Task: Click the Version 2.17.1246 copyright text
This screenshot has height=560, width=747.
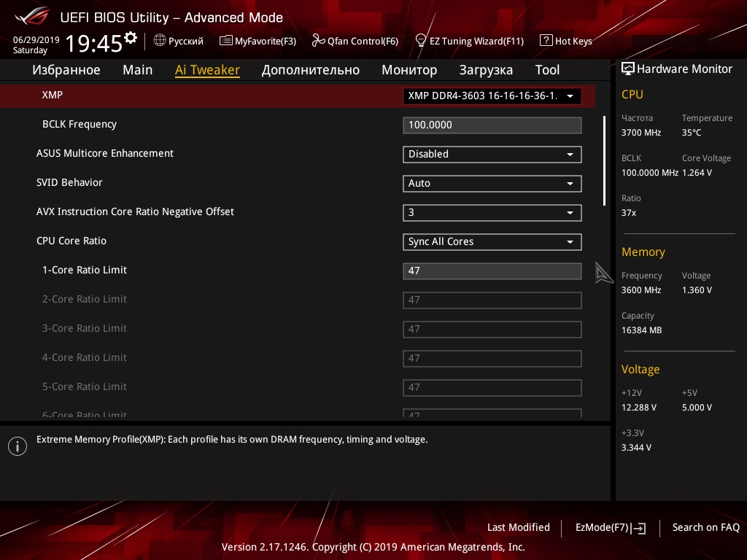Action: [x=373, y=547]
